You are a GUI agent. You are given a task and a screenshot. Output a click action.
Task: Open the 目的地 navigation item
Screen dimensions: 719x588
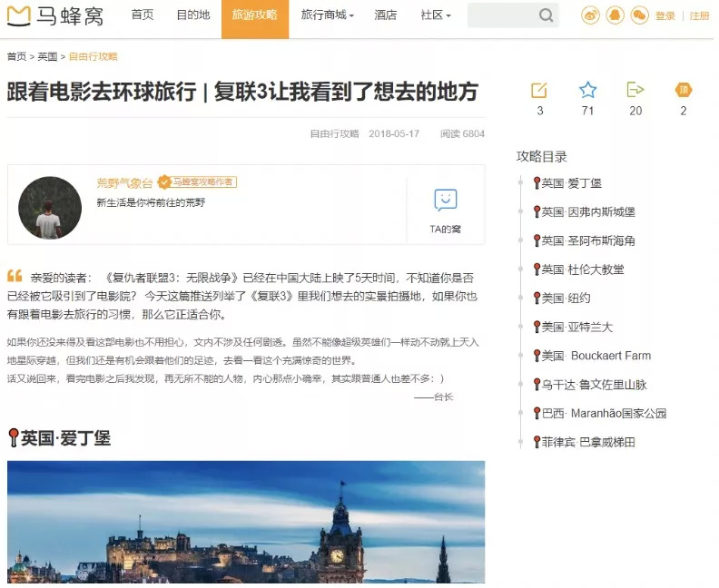click(x=193, y=15)
